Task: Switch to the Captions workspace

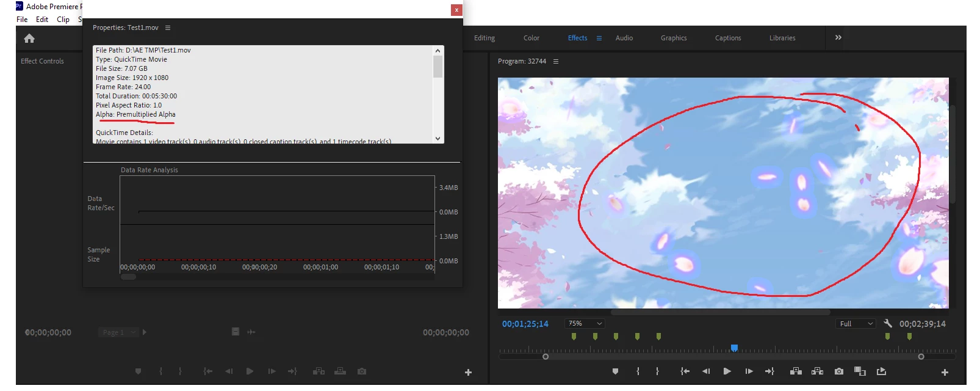Action: click(728, 38)
